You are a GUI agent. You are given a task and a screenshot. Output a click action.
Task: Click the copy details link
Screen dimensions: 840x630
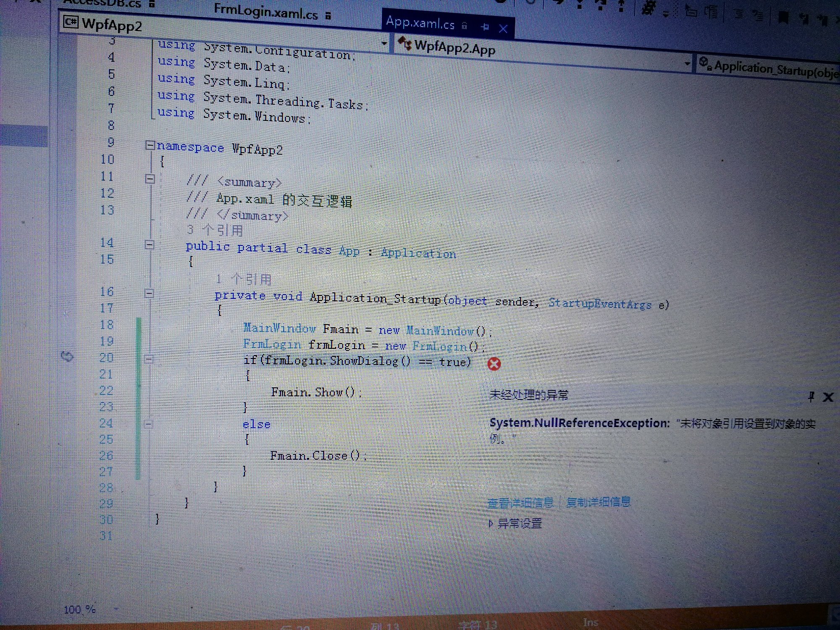[598, 502]
